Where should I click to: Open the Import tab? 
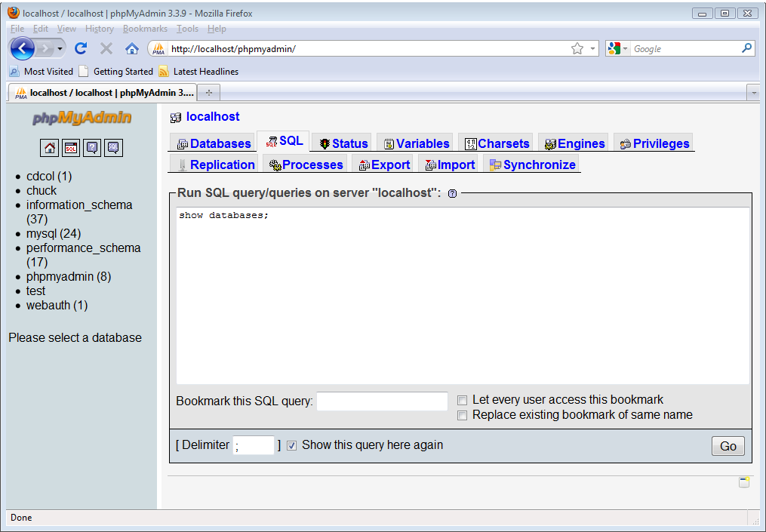(x=450, y=165)
